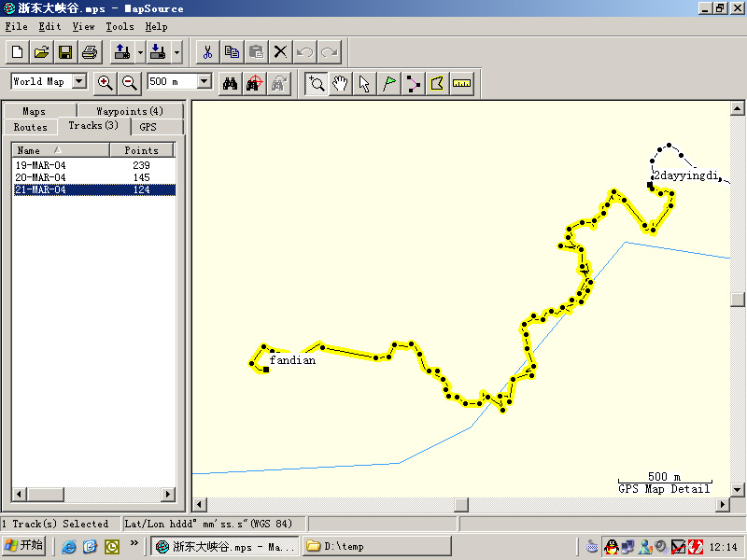Image resolution: width=747 pixels, height=560 pixels.
Task: Click the Print icon in toolbar
Action: click(89, 51)
